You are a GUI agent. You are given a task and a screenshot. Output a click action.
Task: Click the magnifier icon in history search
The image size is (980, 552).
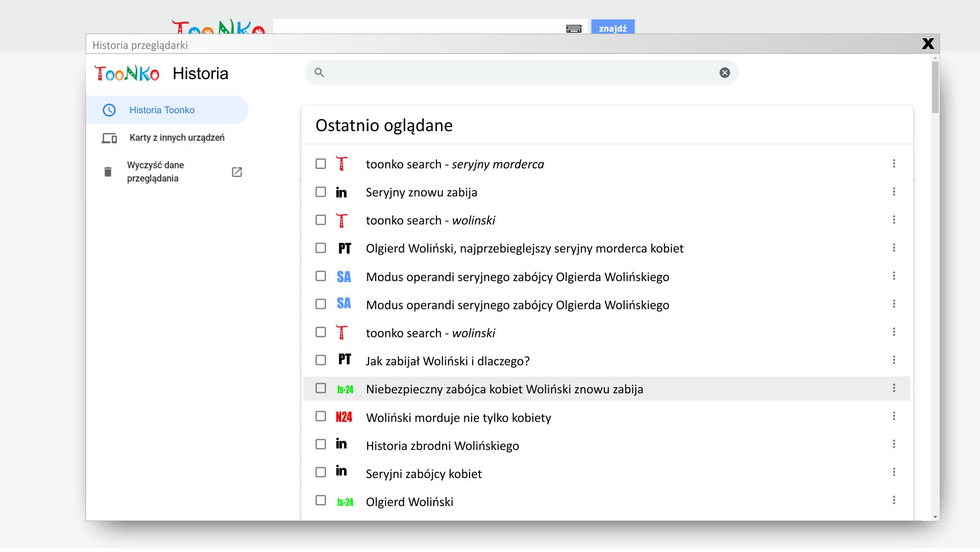point(319,72)
